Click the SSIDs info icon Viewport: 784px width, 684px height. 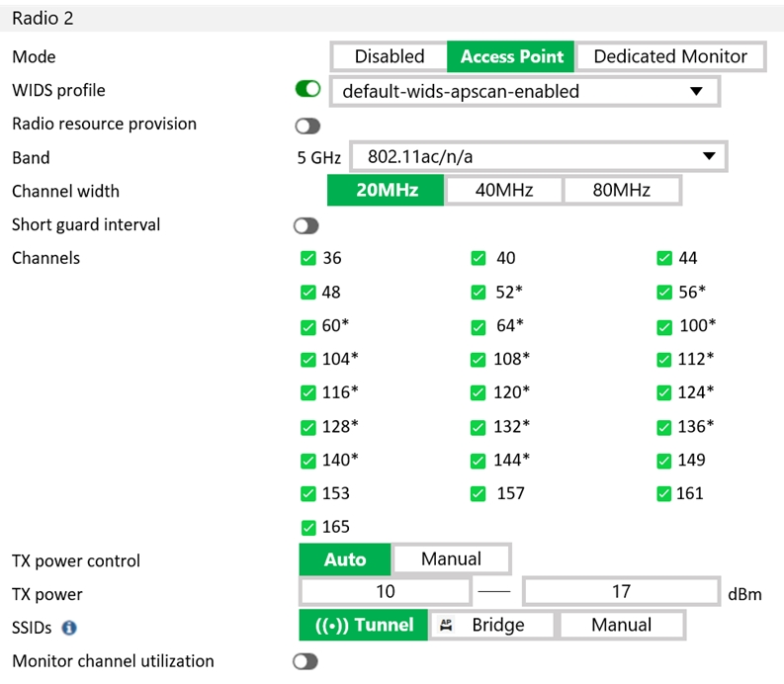click(69, 627)
